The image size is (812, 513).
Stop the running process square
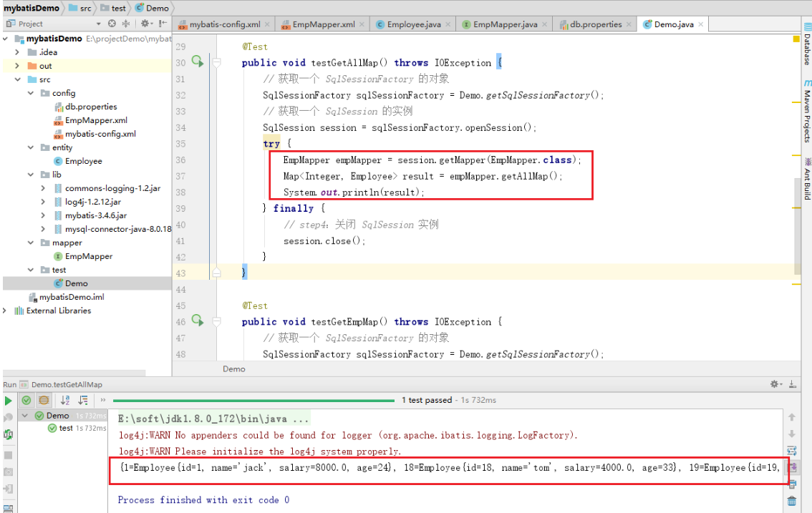pos(8,455)
